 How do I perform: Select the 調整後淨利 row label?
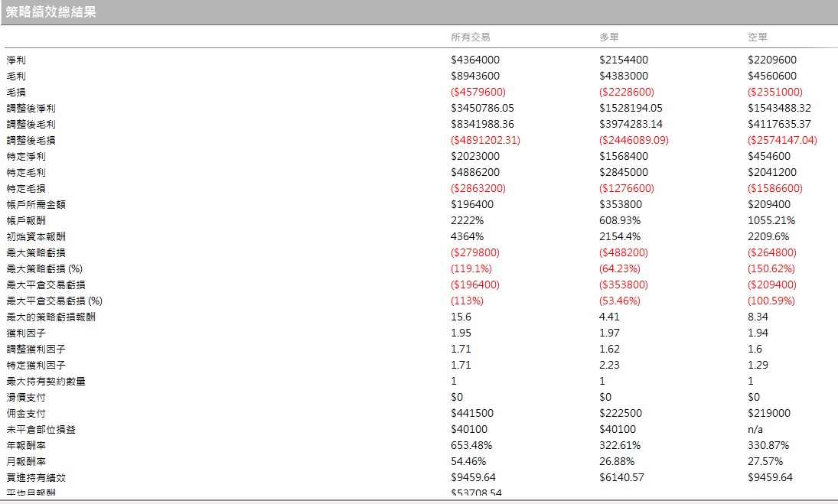pos(31,108)
